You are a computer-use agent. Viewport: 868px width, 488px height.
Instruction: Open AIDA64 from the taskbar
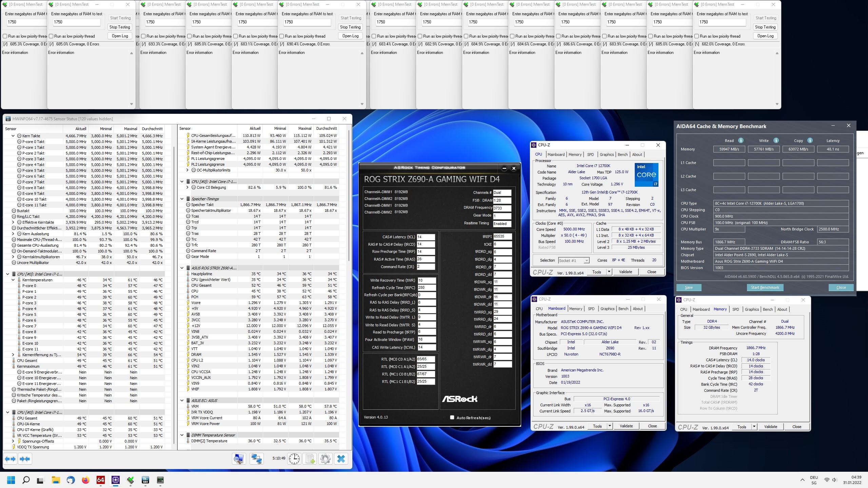point(101,480)
